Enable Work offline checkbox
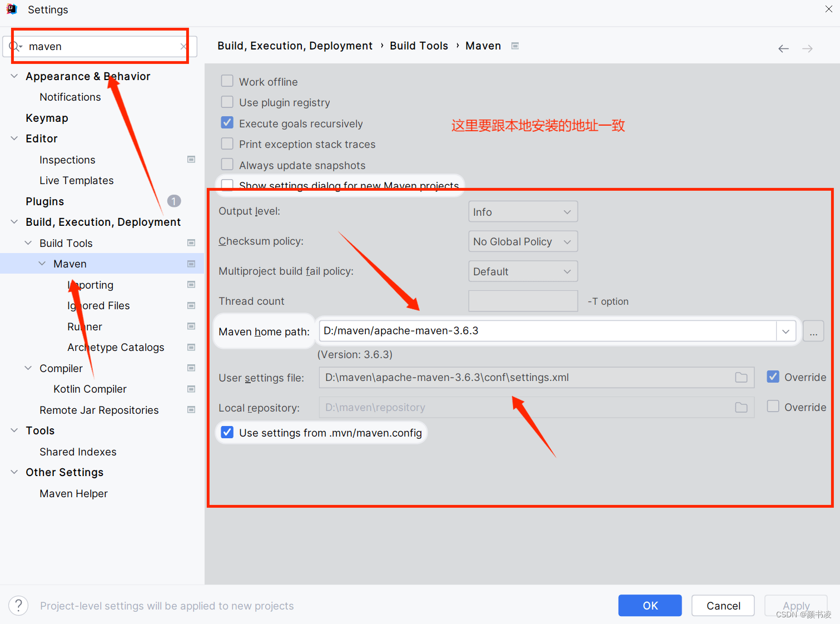The width and height of the screenshot is (840, 624). (227, 81)
